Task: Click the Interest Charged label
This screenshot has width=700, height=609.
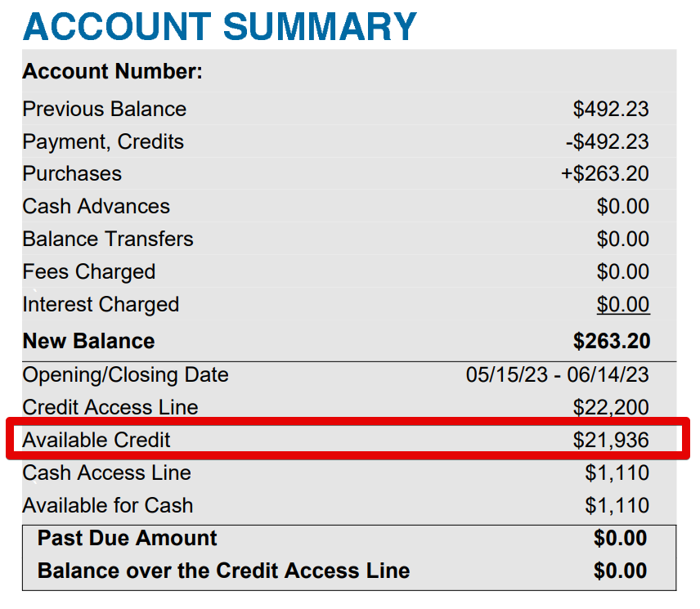Action: click(x=101, y=305)
